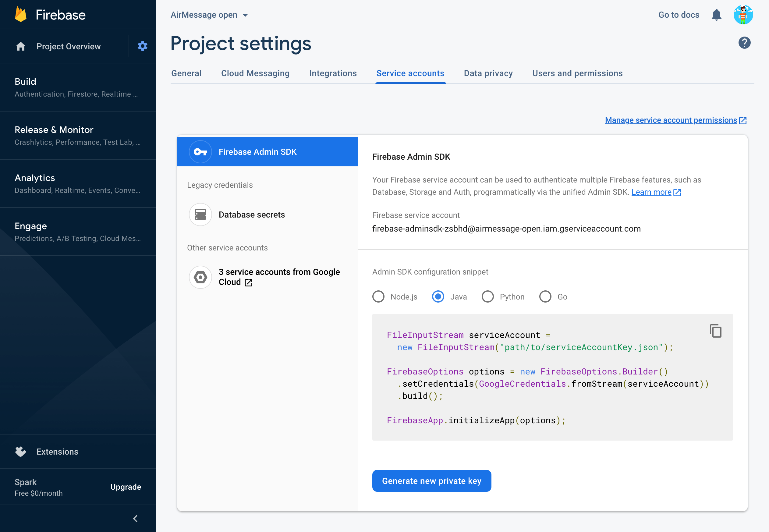Select the Go radio button
Screen dimensions: 769x532
coord(545,296)
